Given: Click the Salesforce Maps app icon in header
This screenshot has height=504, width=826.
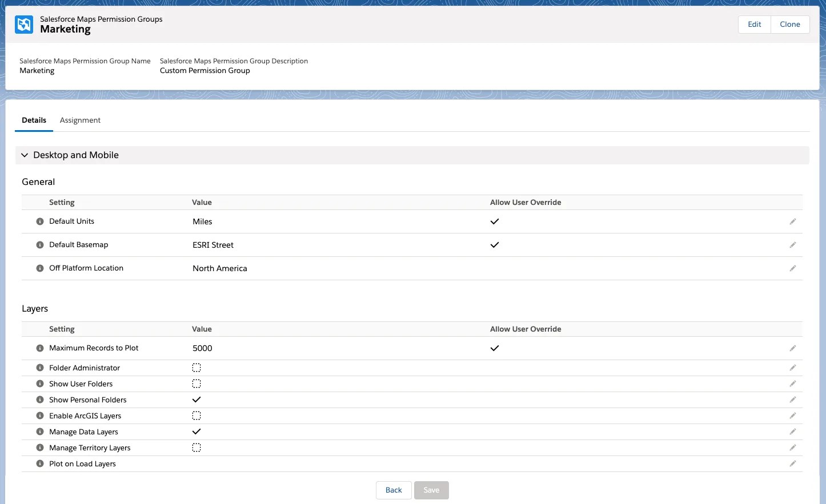Looking at the screenshot, I should click(x=23, y=25).
